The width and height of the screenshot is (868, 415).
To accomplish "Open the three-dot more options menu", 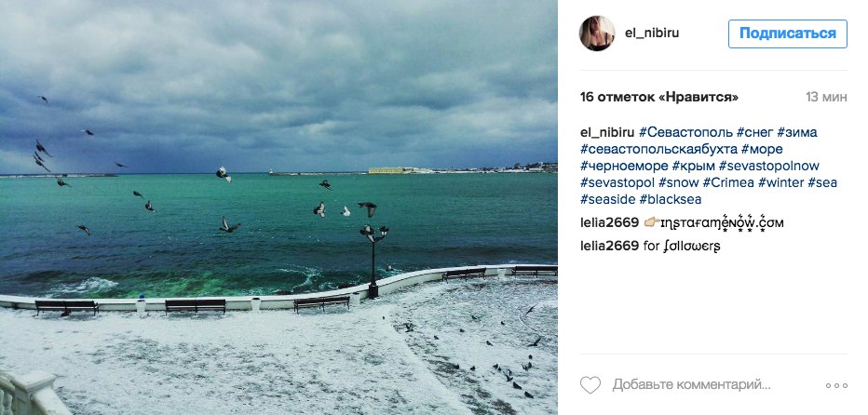I will click(x=836, y=385).
